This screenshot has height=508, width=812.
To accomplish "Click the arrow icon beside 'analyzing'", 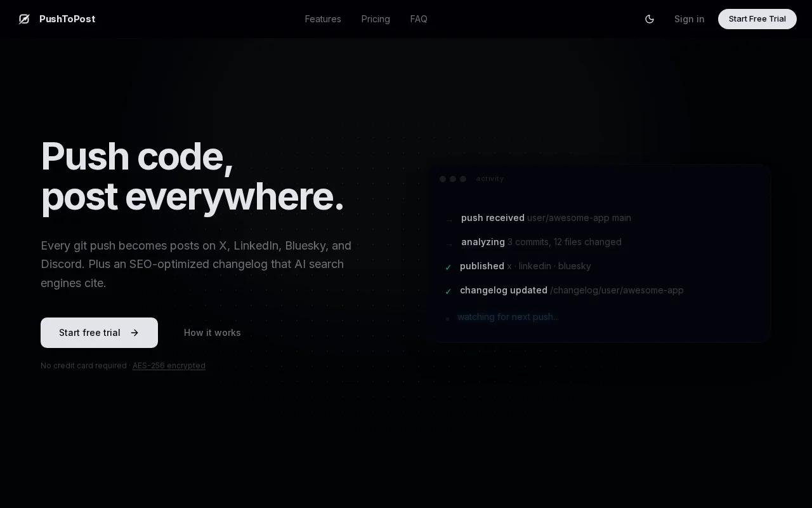I will pos(449,244).
